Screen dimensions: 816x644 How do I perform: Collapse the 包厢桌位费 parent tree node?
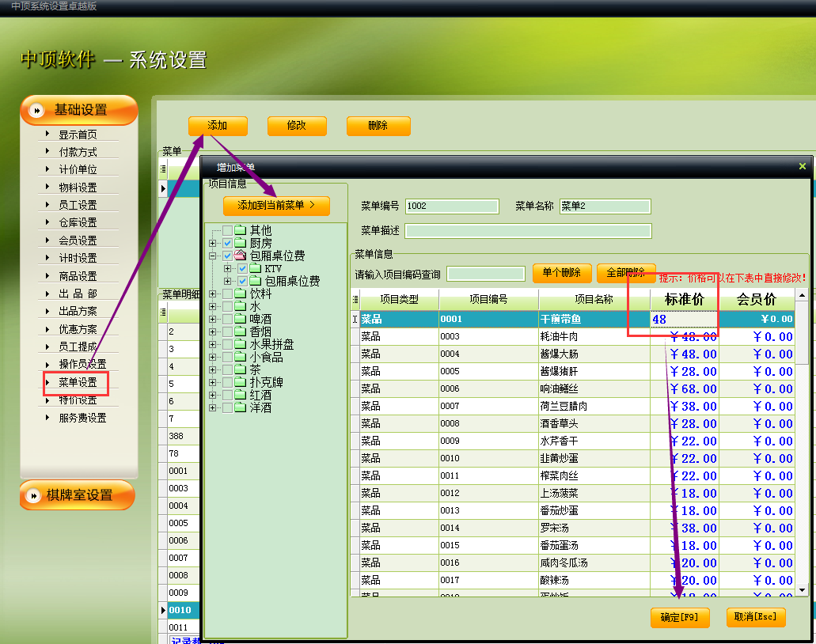213,256
